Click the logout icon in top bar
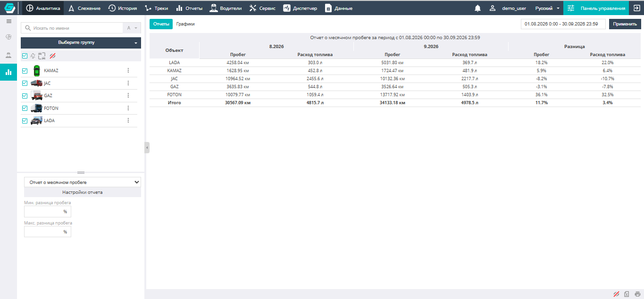This screenshot has height=299, width=644. (x=636, y=8)
